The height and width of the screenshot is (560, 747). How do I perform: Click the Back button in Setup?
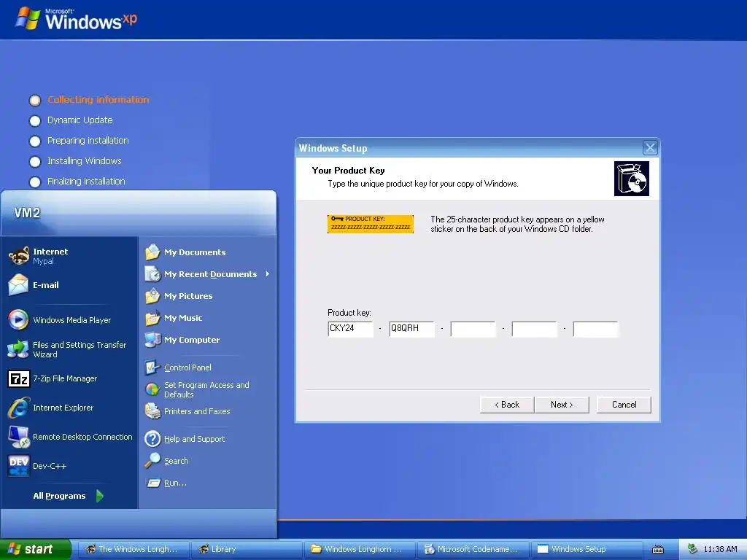(x=507, y=405)
